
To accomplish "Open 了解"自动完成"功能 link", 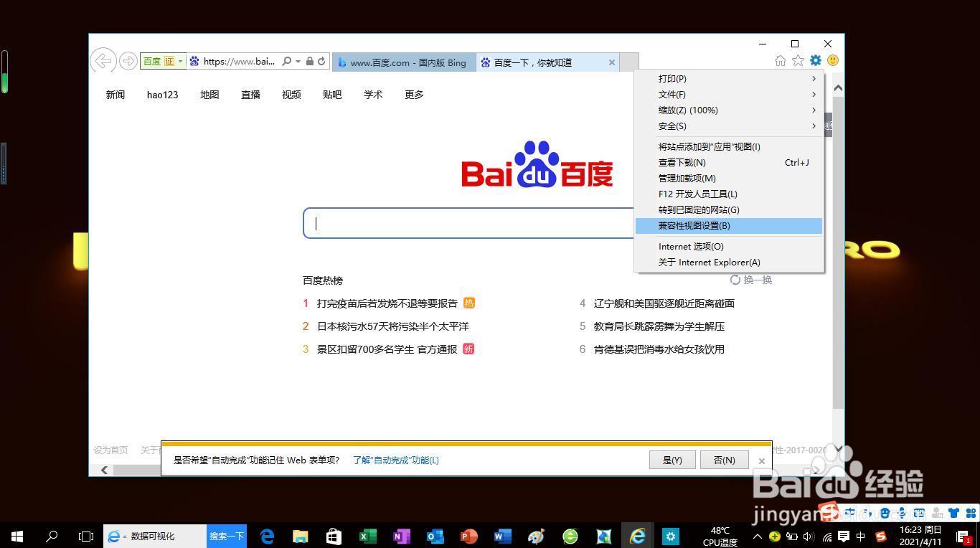I will pyautogui.click(x=396, y=460).
